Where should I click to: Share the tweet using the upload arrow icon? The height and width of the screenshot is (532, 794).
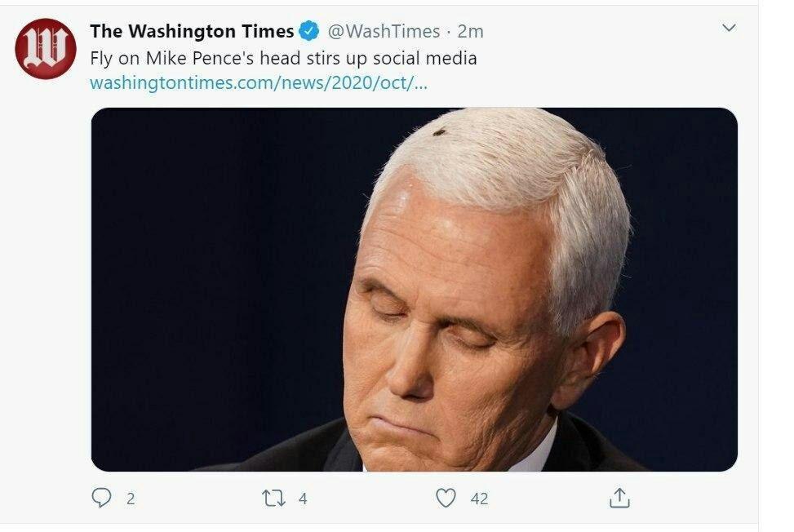tap(619, 498)
